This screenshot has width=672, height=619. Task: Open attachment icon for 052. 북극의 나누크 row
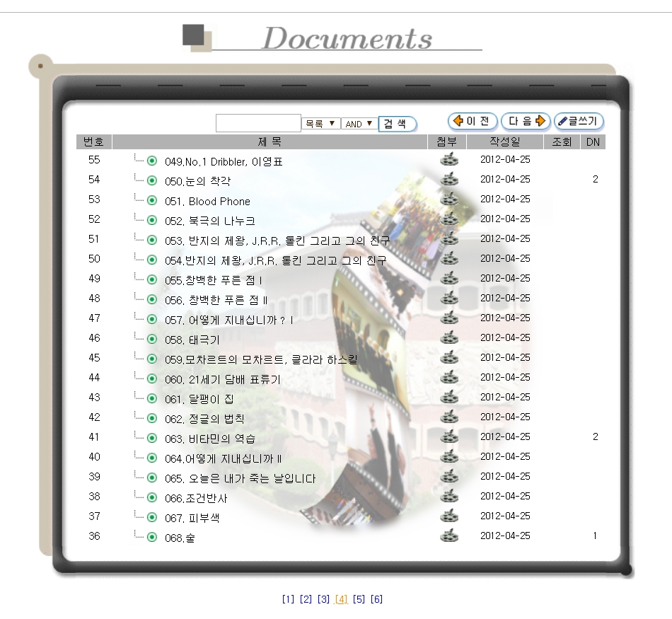coord(449,219)
